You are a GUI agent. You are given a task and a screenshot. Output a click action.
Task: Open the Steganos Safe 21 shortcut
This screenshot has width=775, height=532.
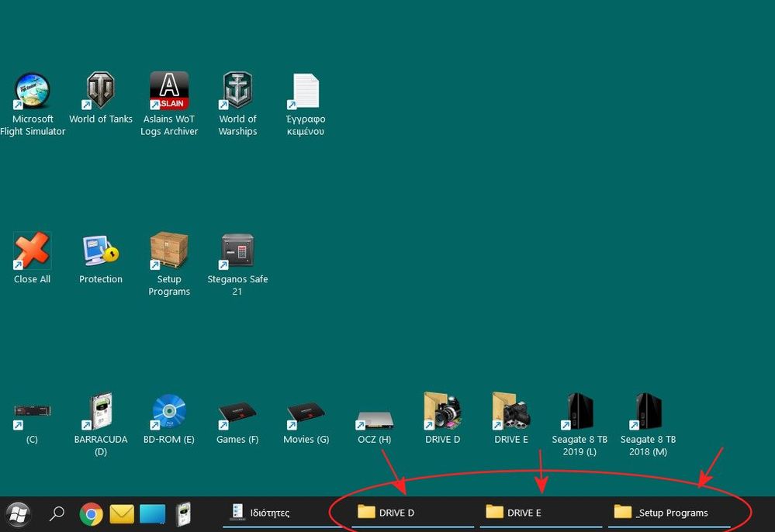point(237,248)
